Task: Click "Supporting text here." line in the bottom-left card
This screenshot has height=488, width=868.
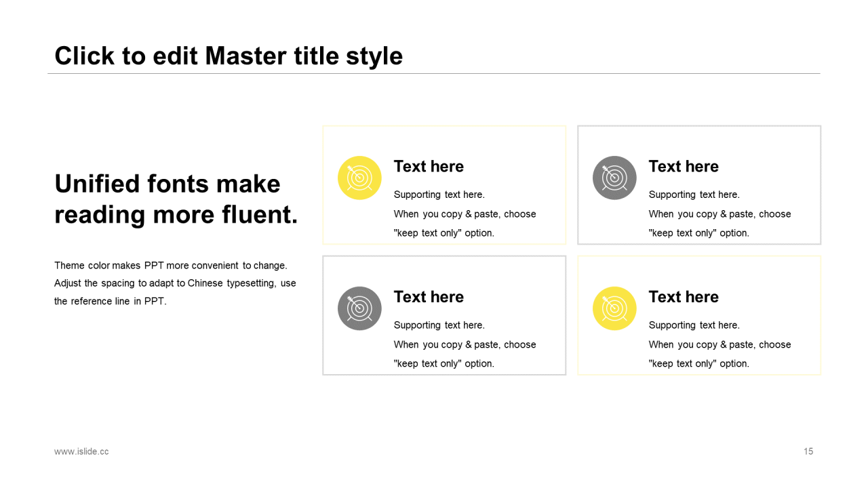Action: pyautogui.click(x=439, y=325)
